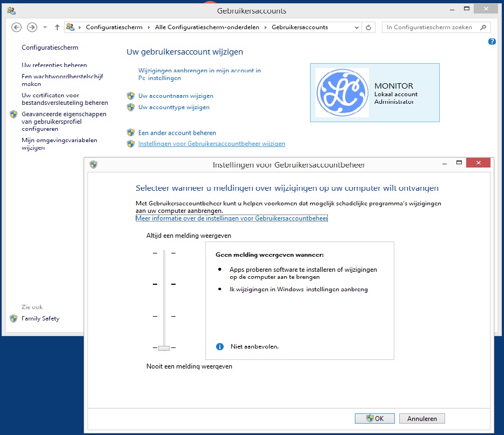Click the shield beside Instellingen voor Gebruikersaccountbeheer wijzigen

(131, 144)
